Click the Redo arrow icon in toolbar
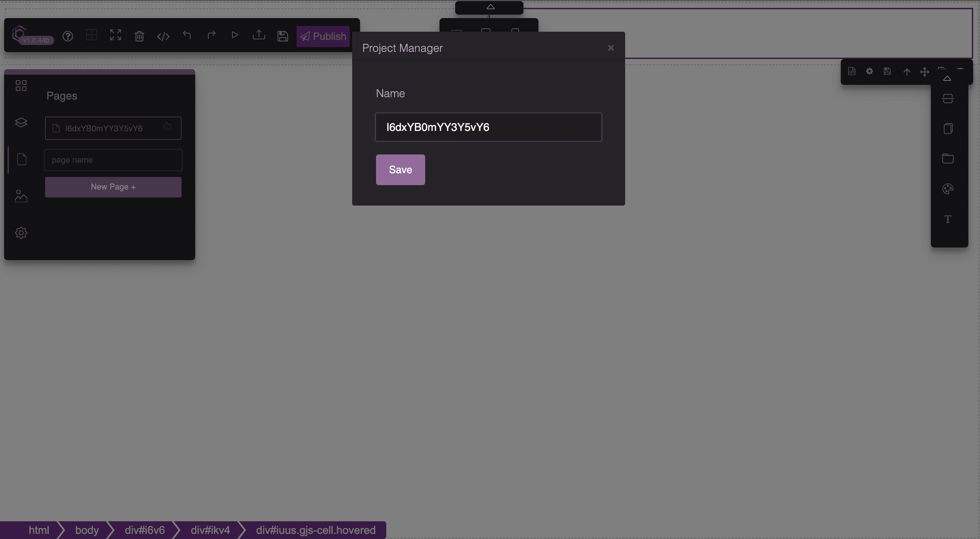The height and width of the screenshot is (539, 980). (x=211, y=36)
